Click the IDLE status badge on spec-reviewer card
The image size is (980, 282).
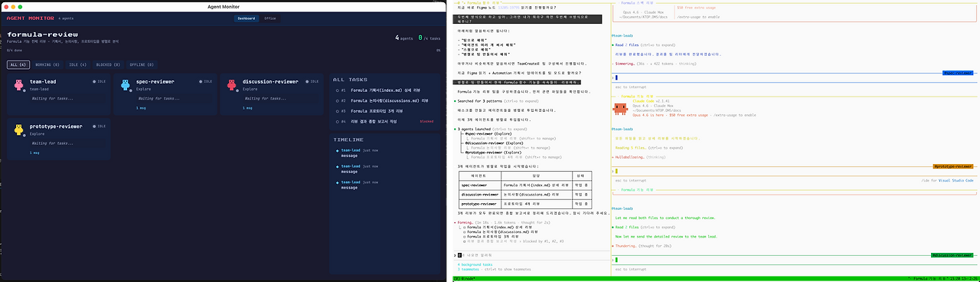[205, 80]
